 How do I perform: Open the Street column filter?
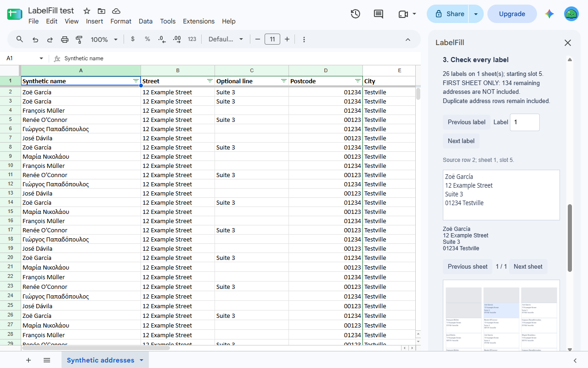click(x=210, y=81)
